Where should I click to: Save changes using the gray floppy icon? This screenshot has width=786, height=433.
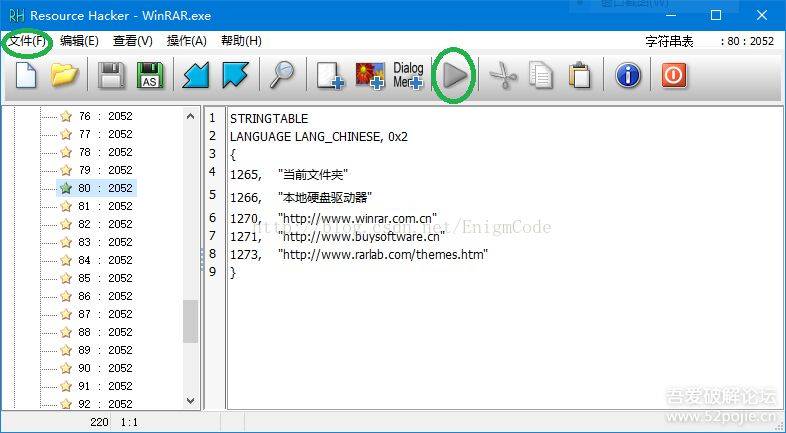(110, 75)
